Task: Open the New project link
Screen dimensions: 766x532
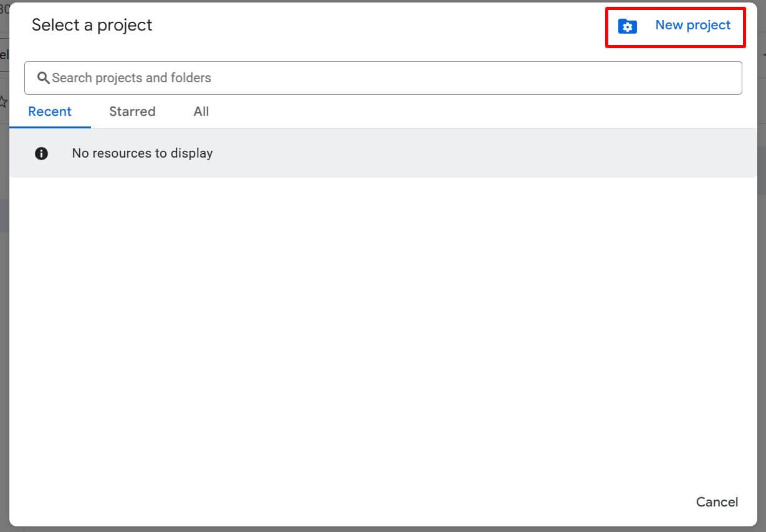Action: coord(692,26)
